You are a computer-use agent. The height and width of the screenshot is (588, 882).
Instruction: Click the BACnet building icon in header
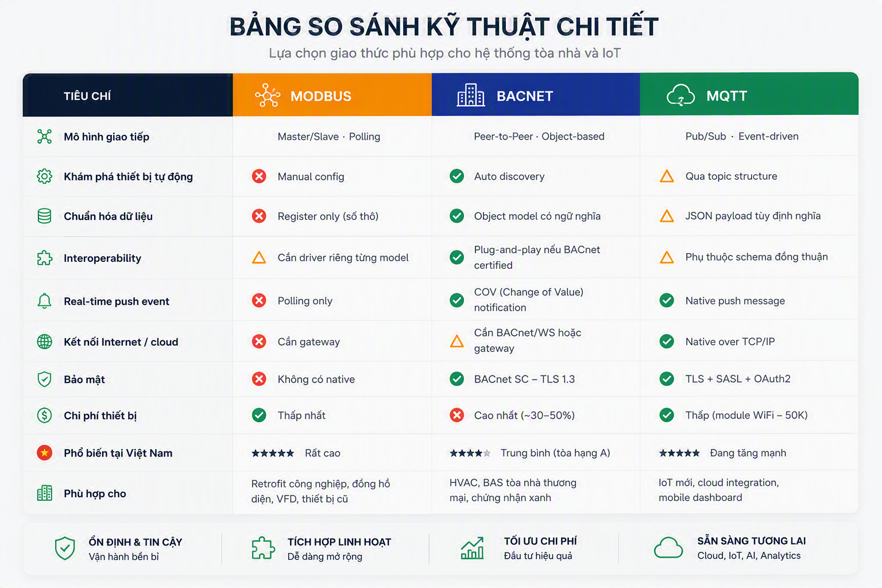click(x=471, y=95)
